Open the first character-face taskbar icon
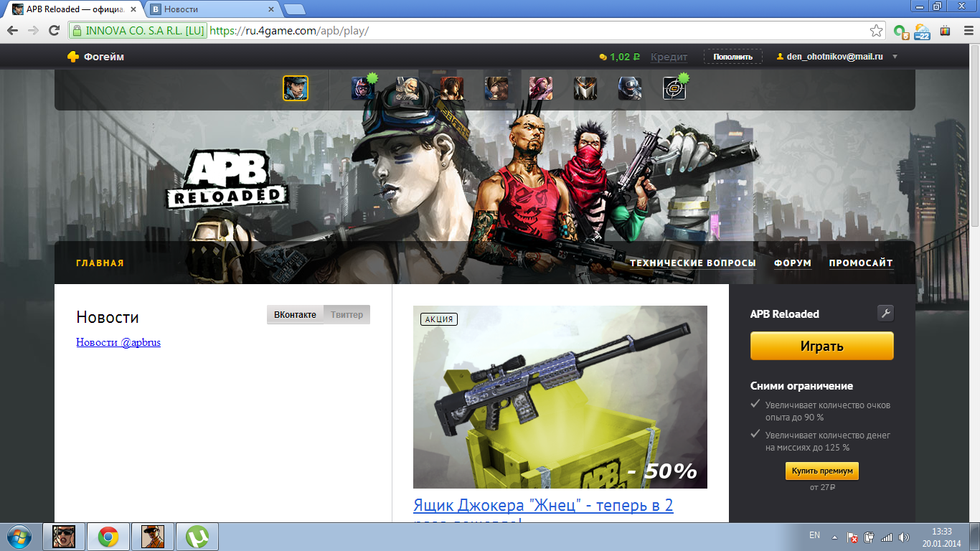Image resolution: width=980 pixels, height=551 pixels. tap(64, 537)
